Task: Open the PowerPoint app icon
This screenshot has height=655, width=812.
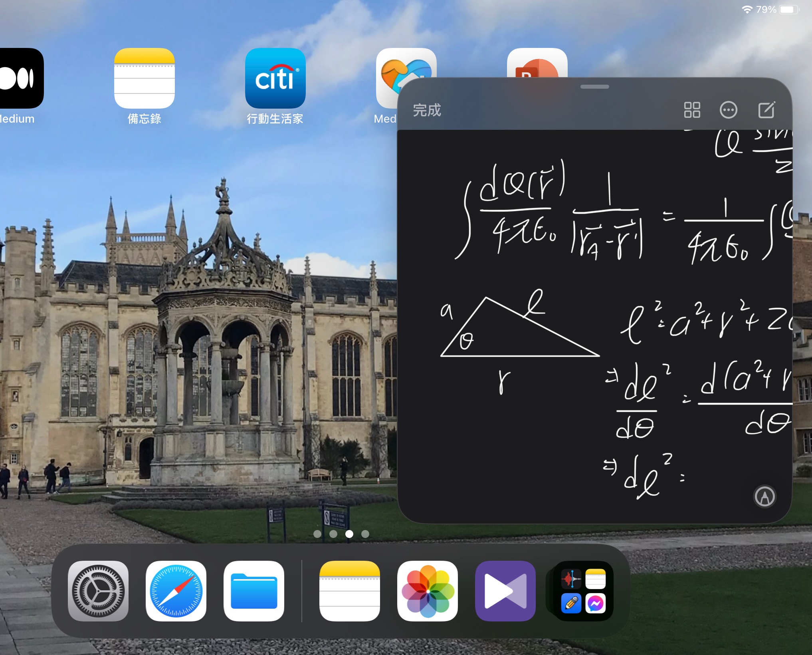Action: (537, 64)
